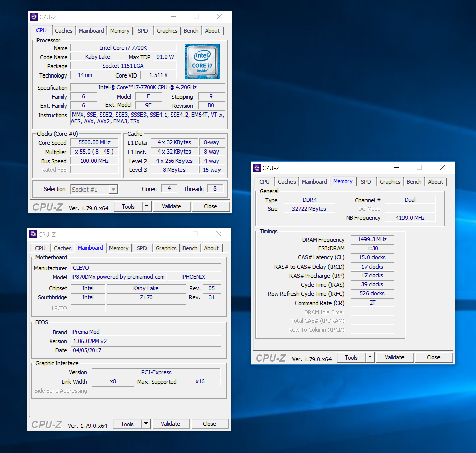This screenshot has width=476, height=453.
Task: Open the Socket #1 selection dropdown
Action: click(x=113, y=189)
